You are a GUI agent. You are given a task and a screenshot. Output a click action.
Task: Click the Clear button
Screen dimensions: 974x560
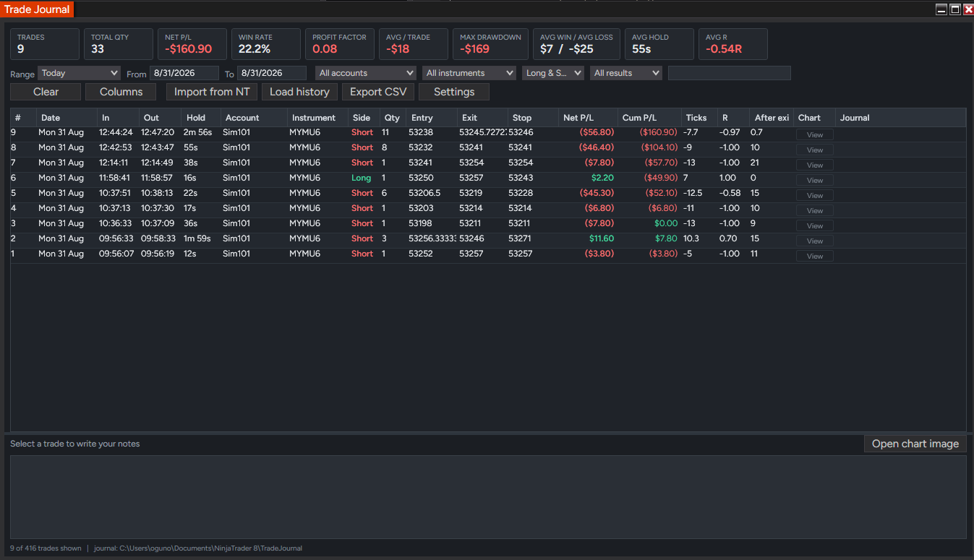46,92
